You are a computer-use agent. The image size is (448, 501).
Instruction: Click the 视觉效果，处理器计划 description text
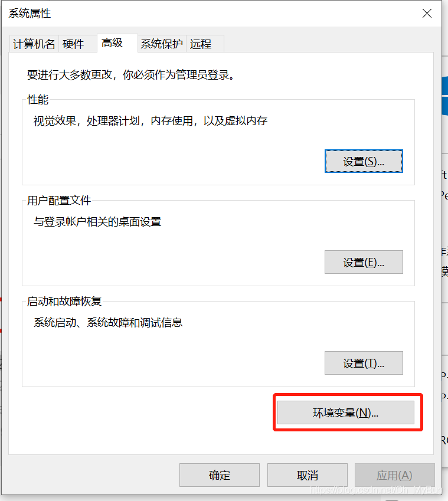click(x=151, y=121)
